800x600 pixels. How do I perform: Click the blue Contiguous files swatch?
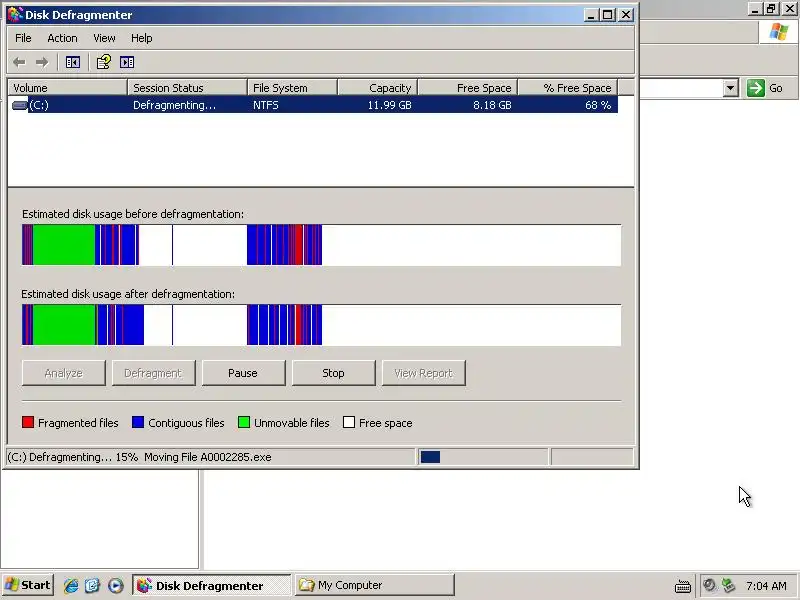[x=138, y=422]
